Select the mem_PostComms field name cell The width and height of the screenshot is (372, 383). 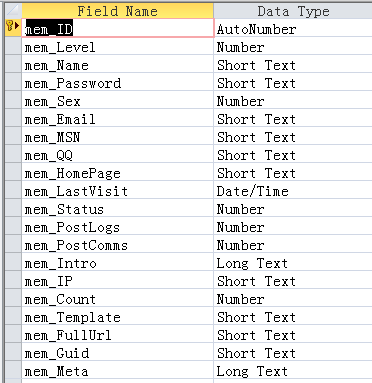point(118,244)
